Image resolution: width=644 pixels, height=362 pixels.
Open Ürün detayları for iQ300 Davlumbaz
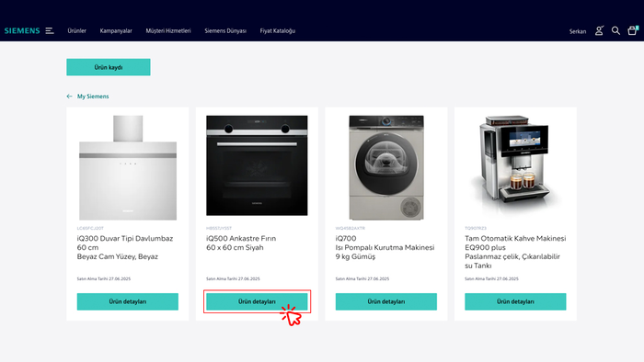(x=128, y=301)
